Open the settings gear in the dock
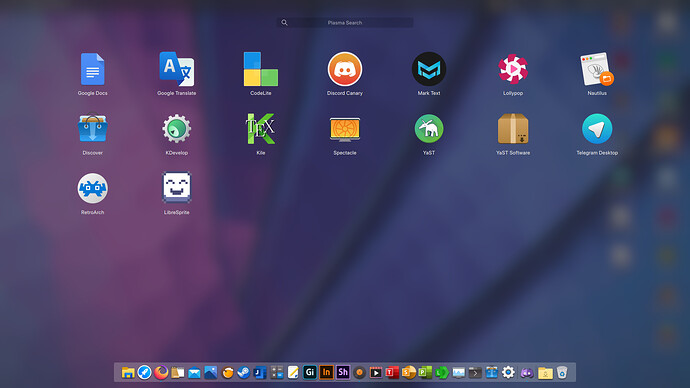This screenshot has width=690, height=388. 508,373
